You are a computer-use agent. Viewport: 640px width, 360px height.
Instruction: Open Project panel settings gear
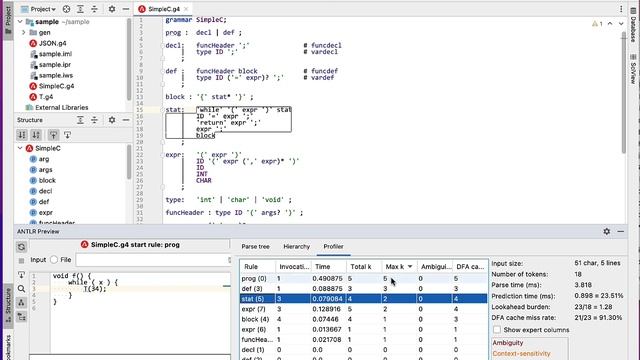tap(112, 9)
